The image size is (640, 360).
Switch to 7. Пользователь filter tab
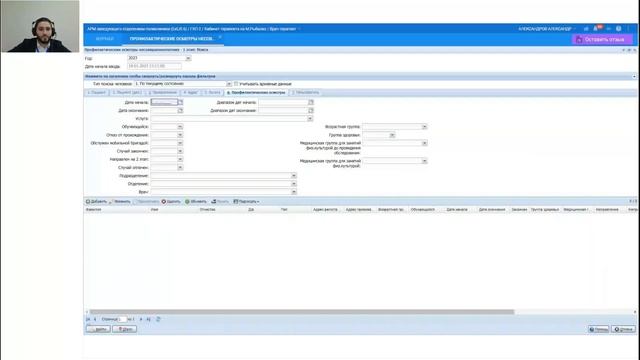(x=305, y=93)
